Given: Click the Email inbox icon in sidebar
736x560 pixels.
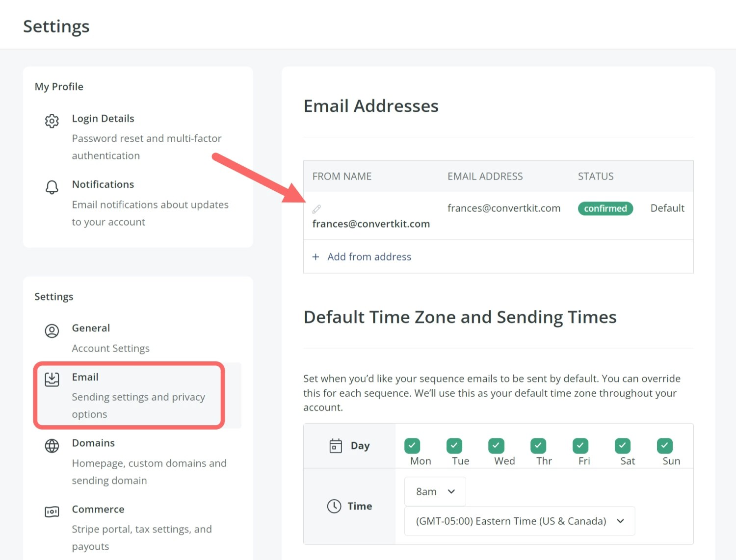Looking at the screenshot, I should tap(52, 379).
